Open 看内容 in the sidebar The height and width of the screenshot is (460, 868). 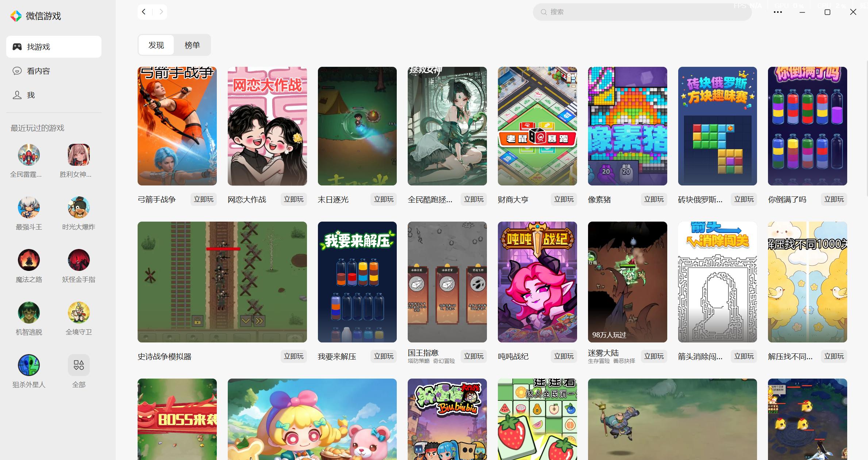[38, 71]
